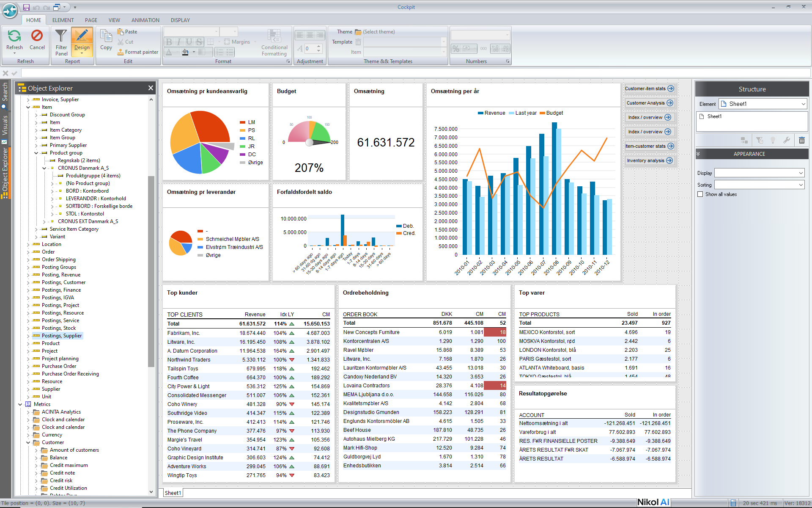The height and width of the screenshot is (508, 812).
Task: Switch to the ELEMENT ribbon tab
Action: [x=63, y=20]
